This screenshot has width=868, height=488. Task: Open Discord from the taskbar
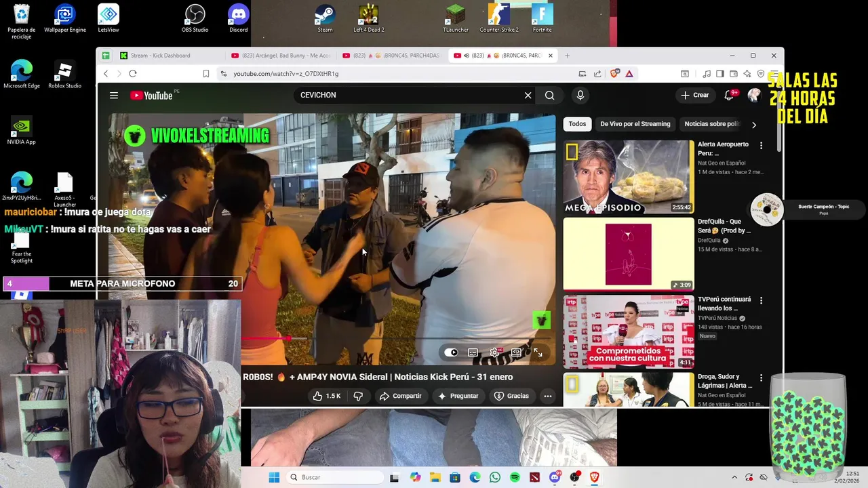(x=555, y=477)
